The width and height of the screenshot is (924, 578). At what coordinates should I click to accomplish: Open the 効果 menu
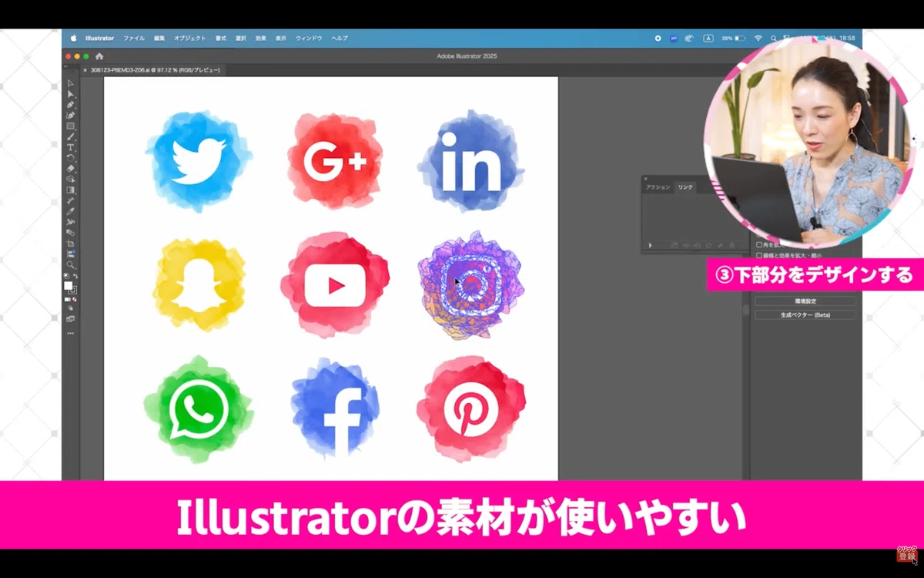coord(261,38)
